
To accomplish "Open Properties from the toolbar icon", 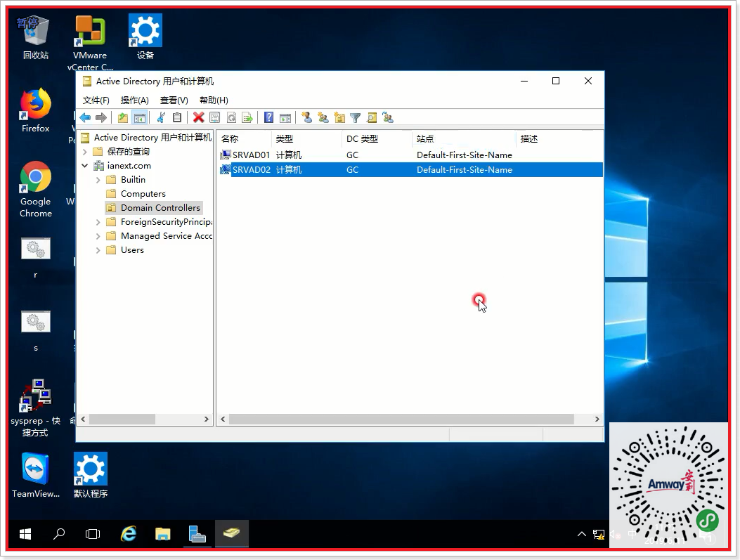I will tap(215, 117).
